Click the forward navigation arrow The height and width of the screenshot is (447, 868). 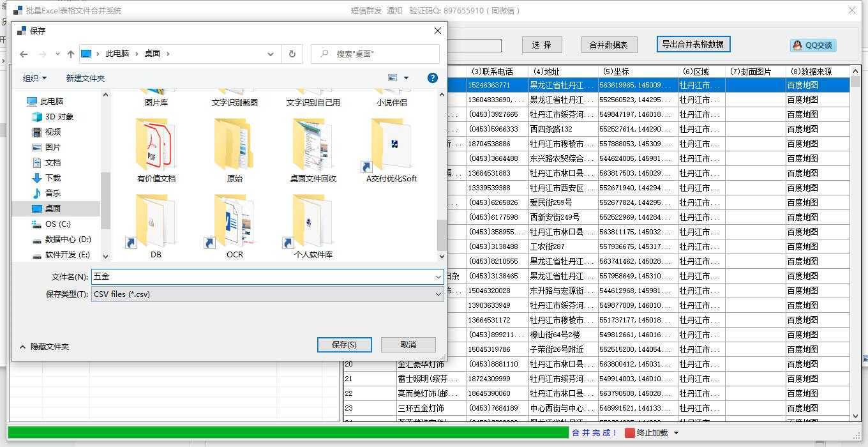pyautogui.click(x=40, y=54)
